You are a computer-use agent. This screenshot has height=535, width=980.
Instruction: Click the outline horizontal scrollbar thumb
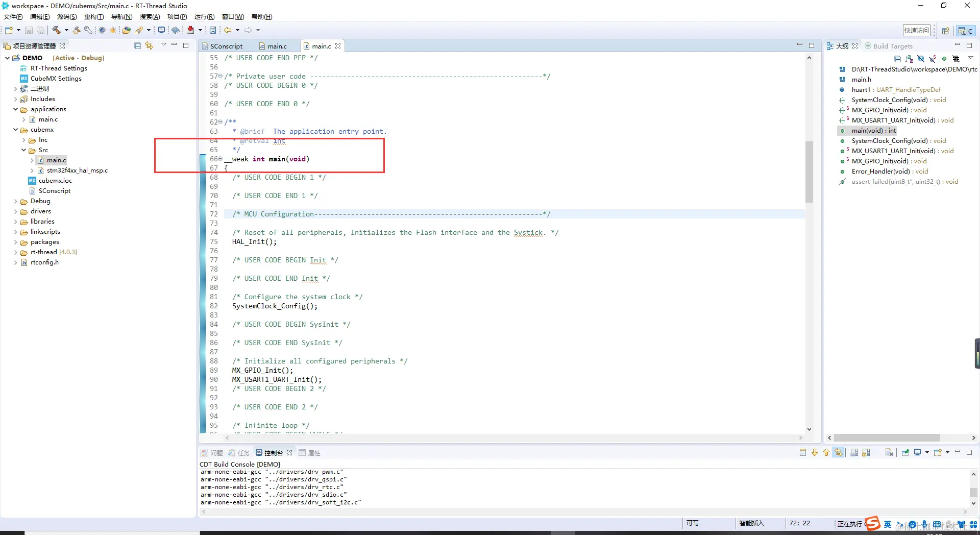tap(887, 438)
